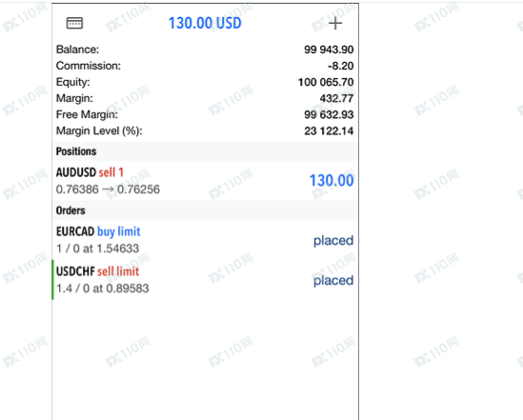
Task: Select the Margin Level percentage row
Action: point(205,131)
